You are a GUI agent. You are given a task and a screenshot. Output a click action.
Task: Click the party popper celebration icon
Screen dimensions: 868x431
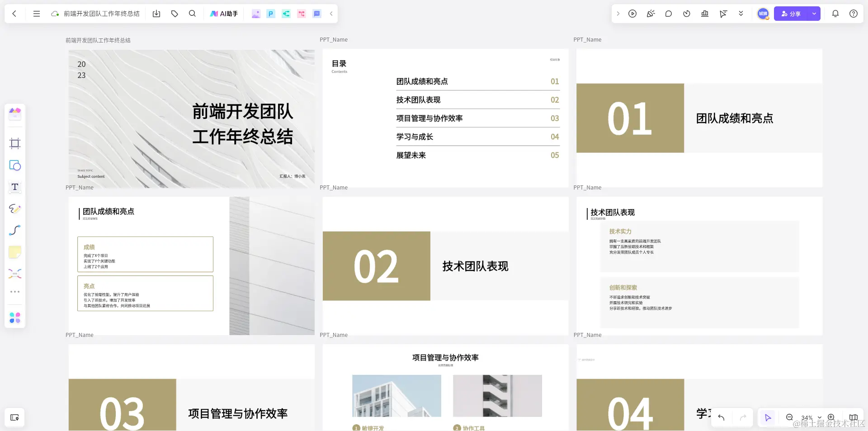(x=651, y=14)
